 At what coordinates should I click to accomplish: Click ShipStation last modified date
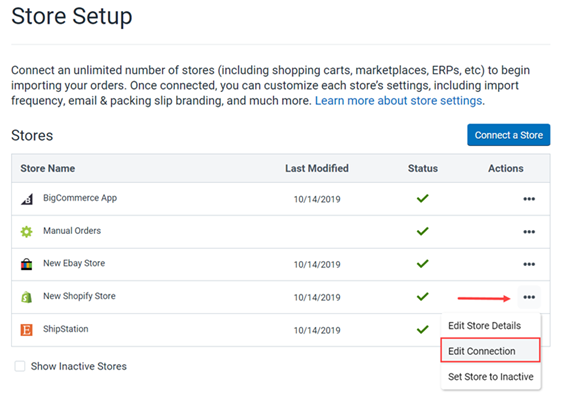point(317,330)
